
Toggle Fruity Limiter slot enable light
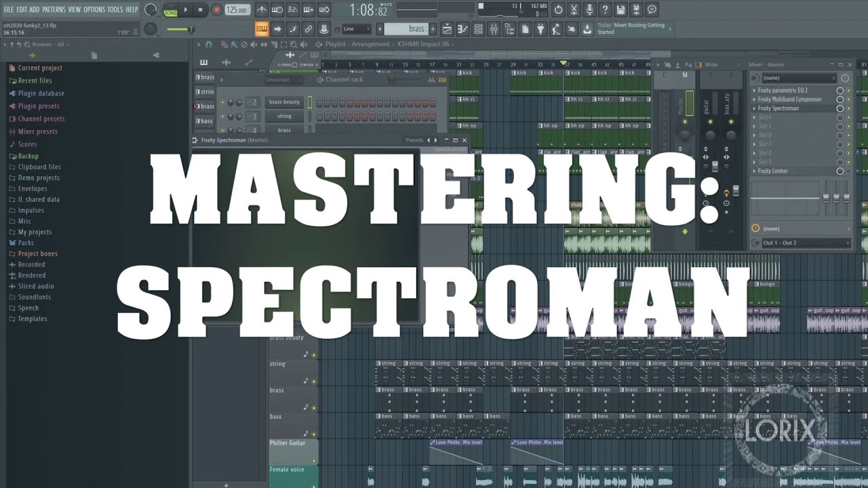[848, 171]
